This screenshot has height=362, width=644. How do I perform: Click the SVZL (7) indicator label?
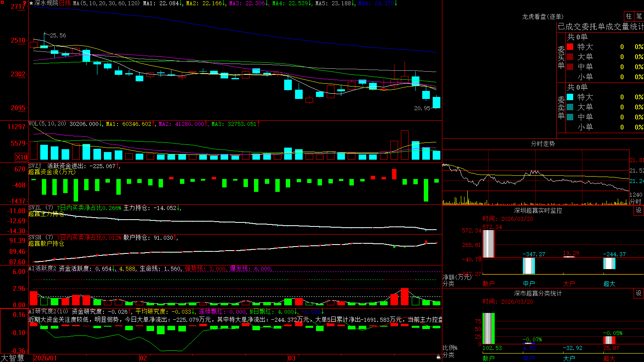[x=41, y=208]
